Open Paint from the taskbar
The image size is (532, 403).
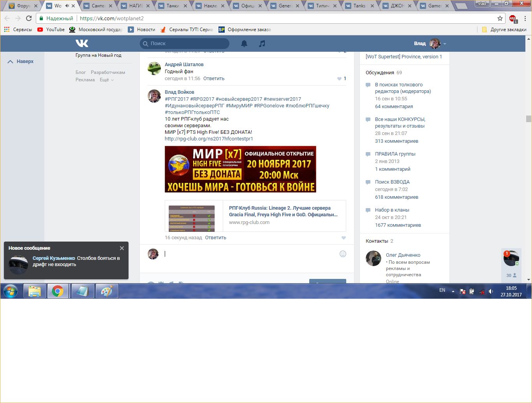pyautogui.click(x=107, y=291)
